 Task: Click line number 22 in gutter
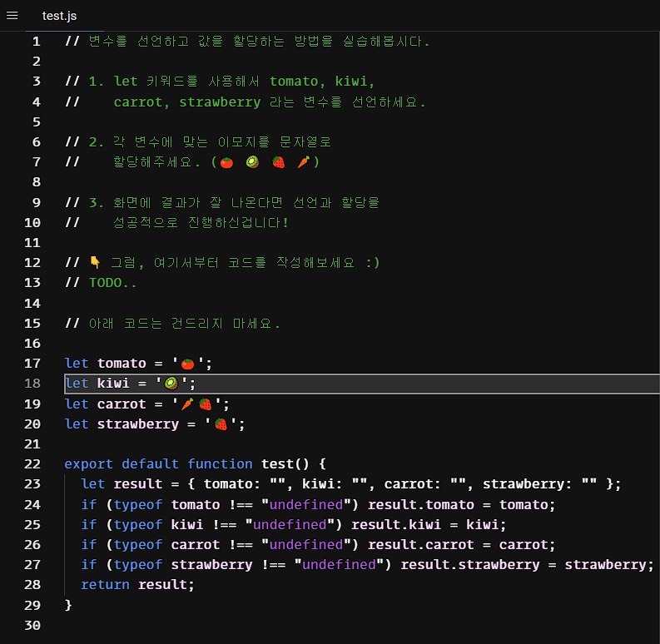pyautogui.click(x=32, y=463)
